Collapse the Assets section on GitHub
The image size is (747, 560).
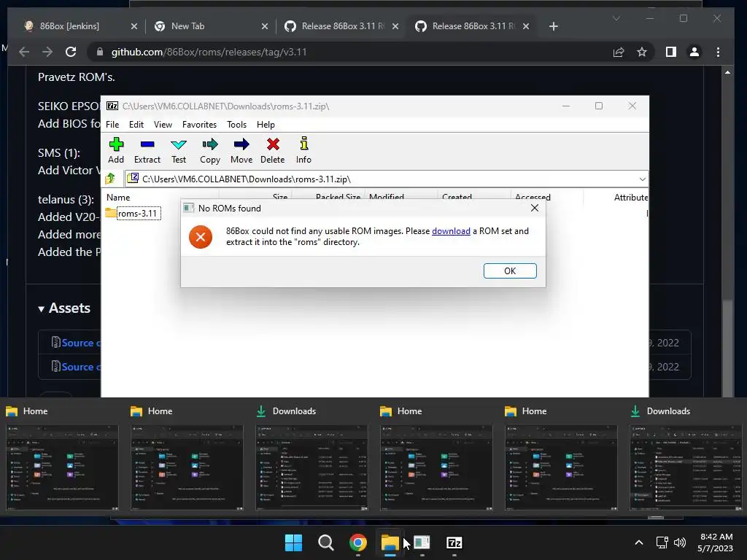[x=64, y=308]
